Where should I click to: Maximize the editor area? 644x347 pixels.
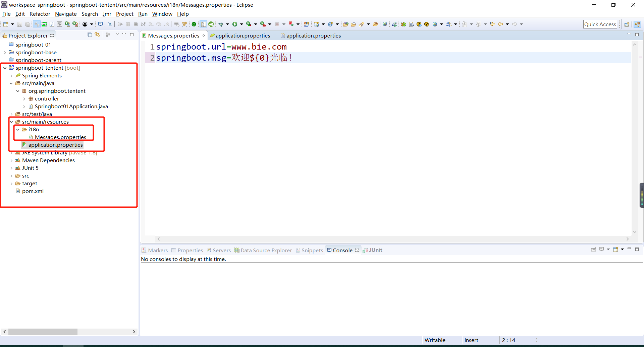(637, 34)
